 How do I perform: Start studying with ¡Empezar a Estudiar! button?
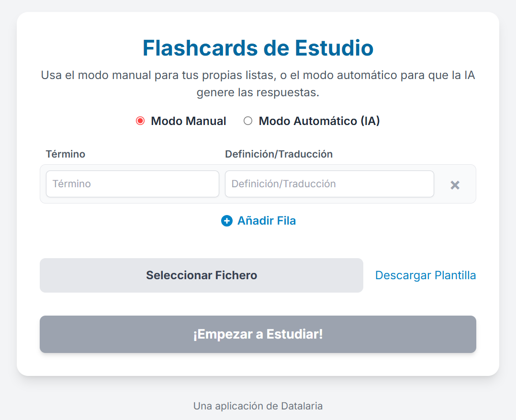[x=258, y=334]
